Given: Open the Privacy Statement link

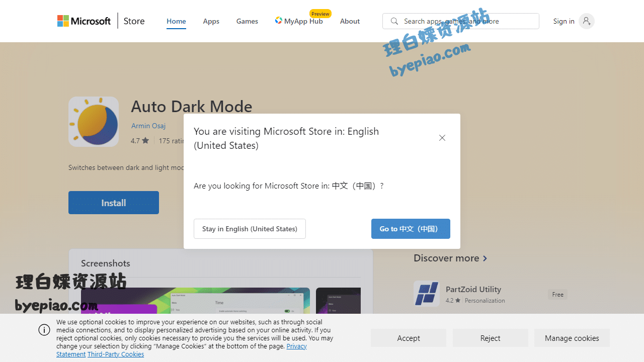Looking at the screenshot, I should pos(182,350).
